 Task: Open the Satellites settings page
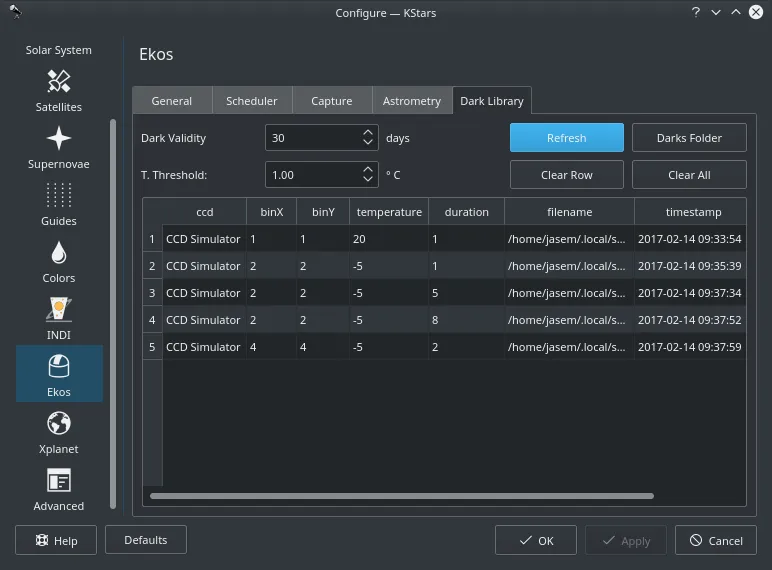point(59,91)
